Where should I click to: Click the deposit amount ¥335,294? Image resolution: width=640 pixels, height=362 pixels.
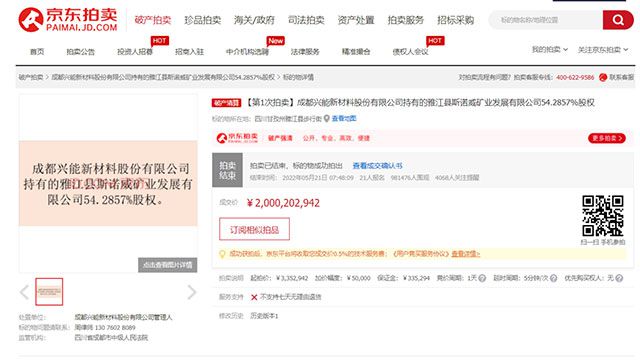[x=416, y=278]
